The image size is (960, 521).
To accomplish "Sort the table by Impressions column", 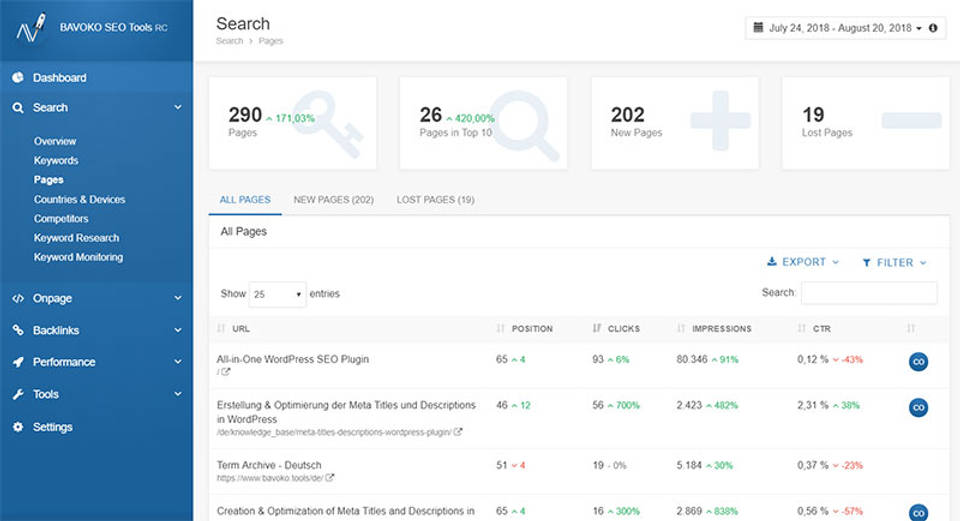I will 720,328.
